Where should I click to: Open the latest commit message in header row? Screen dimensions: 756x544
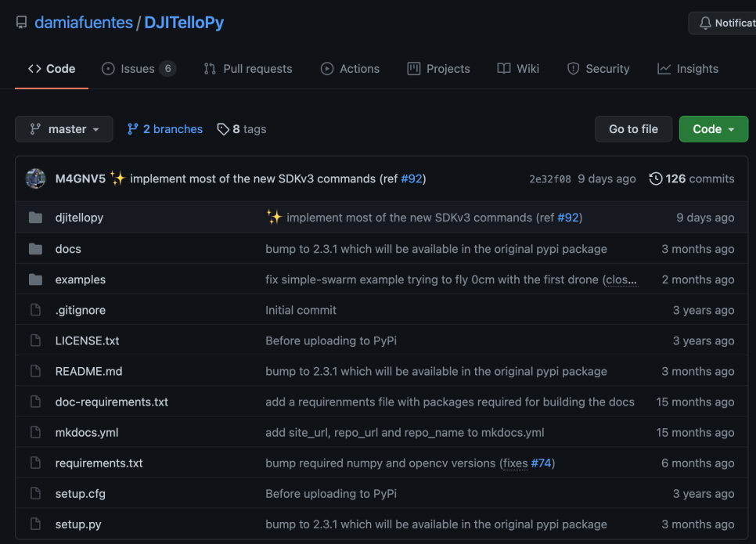(x=265, y=179)
